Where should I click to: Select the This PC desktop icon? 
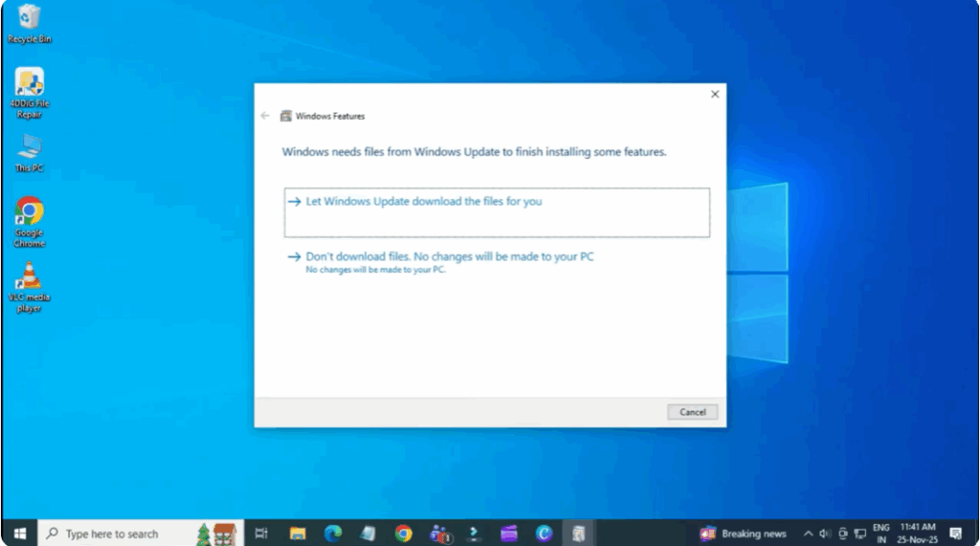(30, 154)
